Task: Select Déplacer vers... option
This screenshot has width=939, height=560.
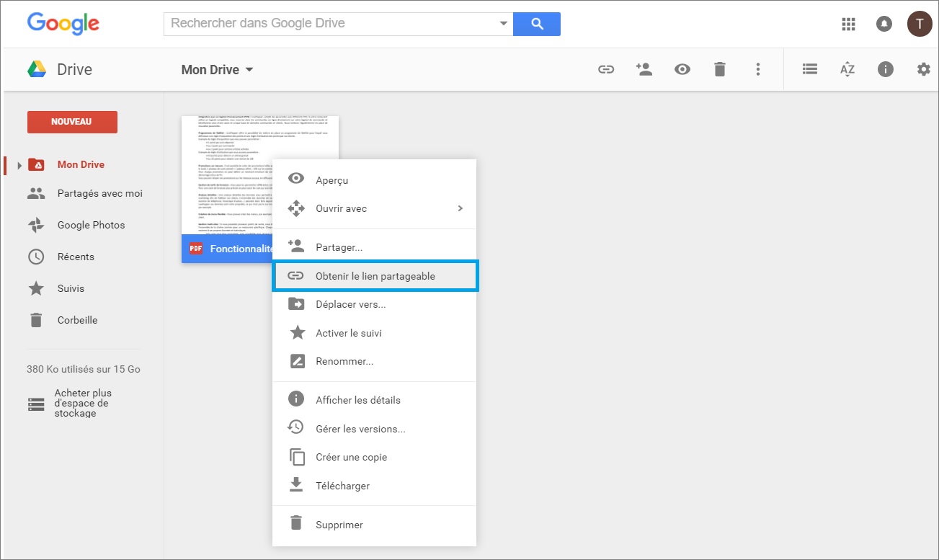Action: (x=375, y=304)
